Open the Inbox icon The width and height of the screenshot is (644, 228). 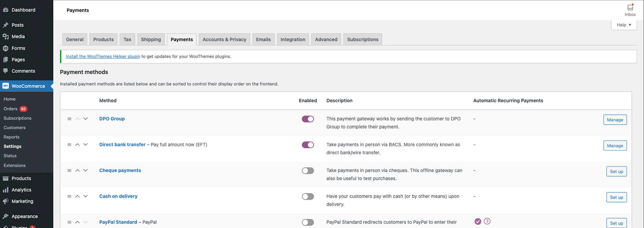click(x=630, y=7)
